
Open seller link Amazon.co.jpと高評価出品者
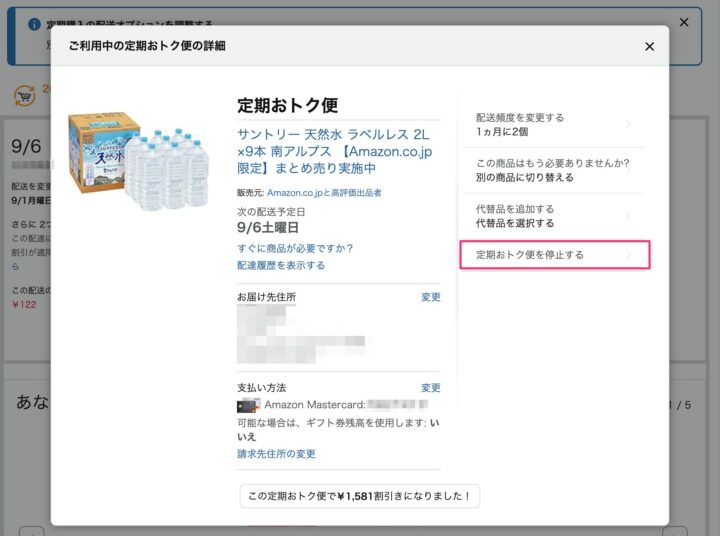click(324, 192)
